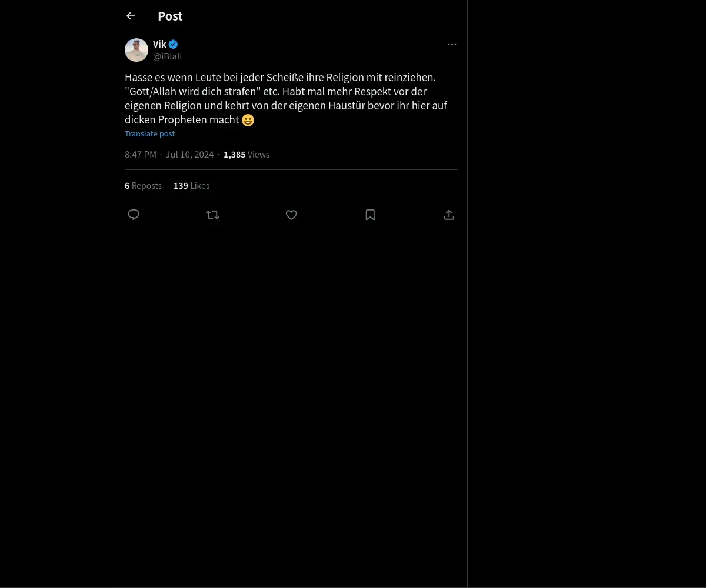This screenshot has width=706, height=588.
Task: Open the 8:47 PM timestamp
Action: pos(141,155)
